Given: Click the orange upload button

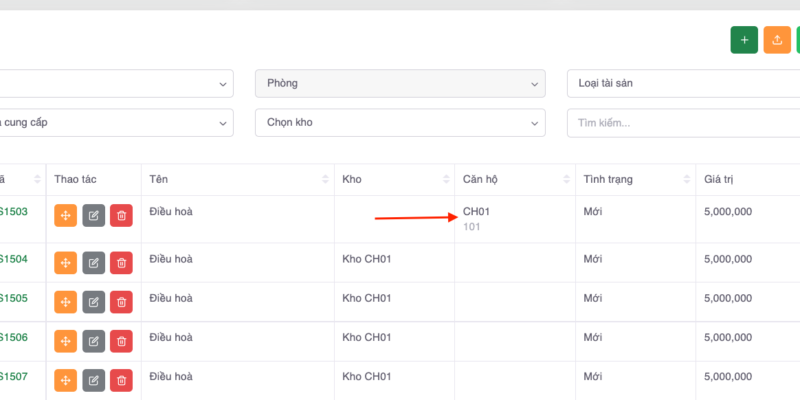Looking at the screenshot, I should click(777, 40).
